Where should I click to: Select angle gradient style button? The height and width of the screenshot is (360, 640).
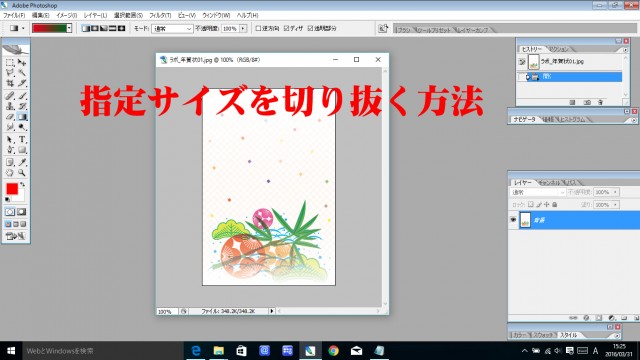point(104,28)
